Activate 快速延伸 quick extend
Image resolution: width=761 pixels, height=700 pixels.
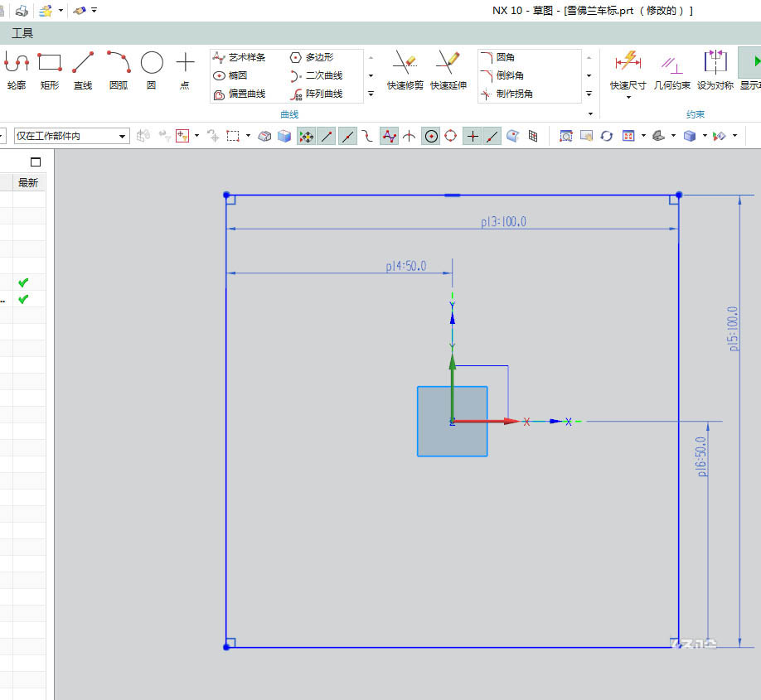click(x=448, y=70)
